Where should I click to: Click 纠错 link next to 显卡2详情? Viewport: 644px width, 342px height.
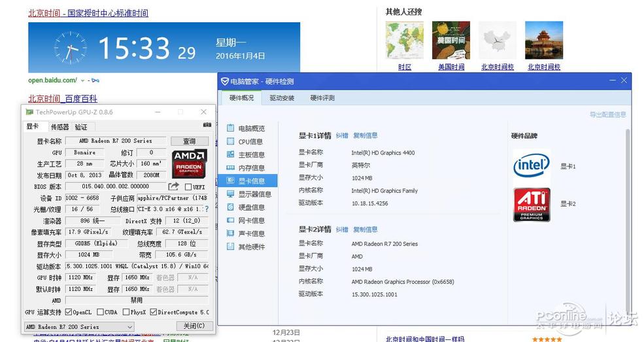[342, 230]
